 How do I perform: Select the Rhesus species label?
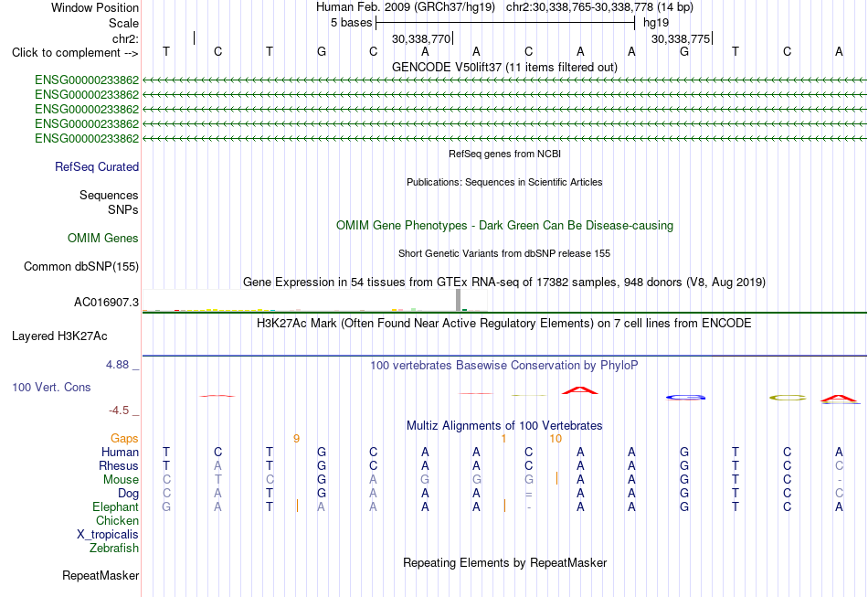coord(119,465)
